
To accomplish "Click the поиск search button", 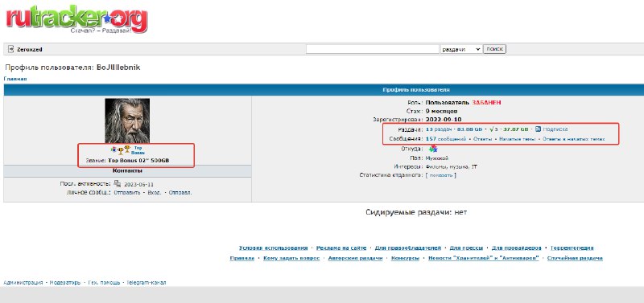I will (494, 49).
